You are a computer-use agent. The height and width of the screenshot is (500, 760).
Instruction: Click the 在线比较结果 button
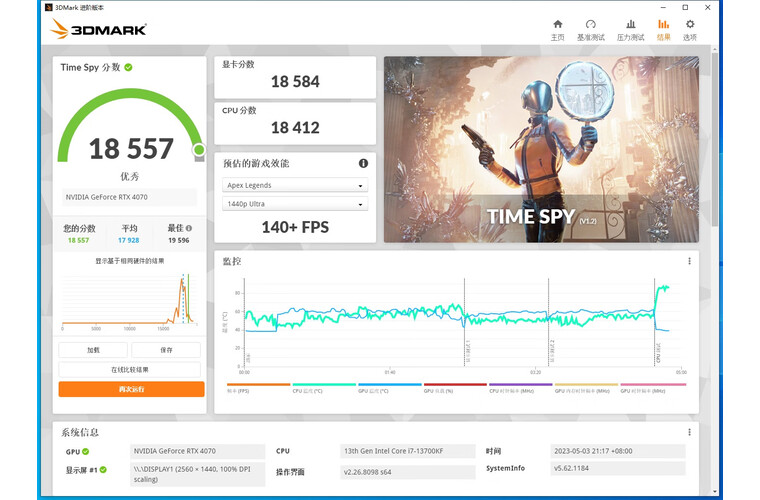tap(131, 369)
